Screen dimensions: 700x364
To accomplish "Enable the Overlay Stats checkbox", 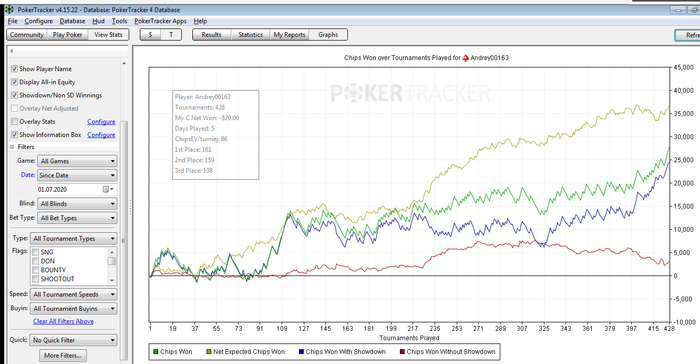I will point(14,121).
